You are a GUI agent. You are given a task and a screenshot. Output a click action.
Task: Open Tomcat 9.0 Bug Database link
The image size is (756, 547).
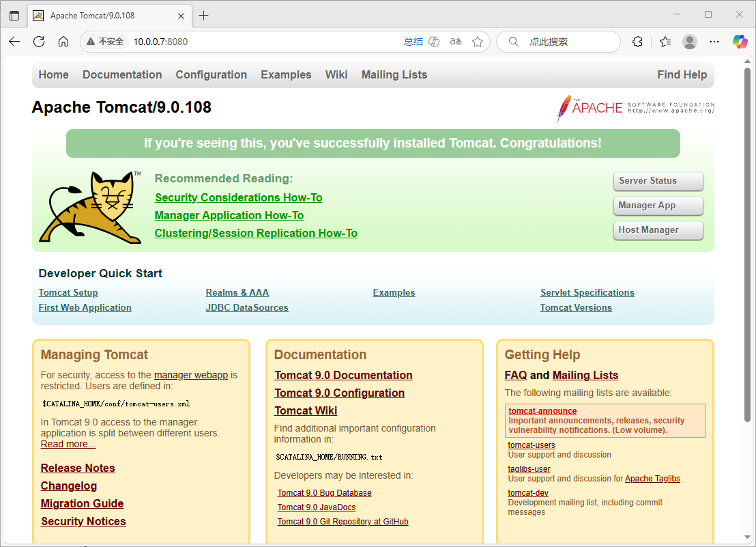pyautogui.click(x=325, y=493)
